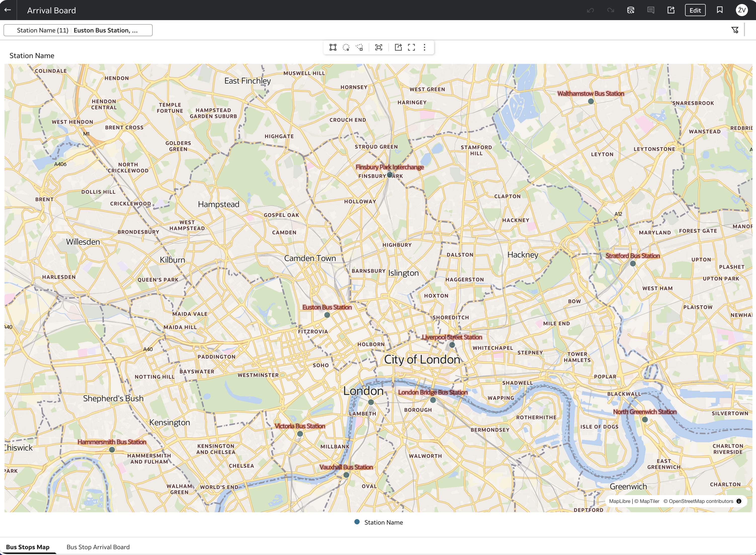
Task: Open filter bar settings funnel icon
Action: 735,30
